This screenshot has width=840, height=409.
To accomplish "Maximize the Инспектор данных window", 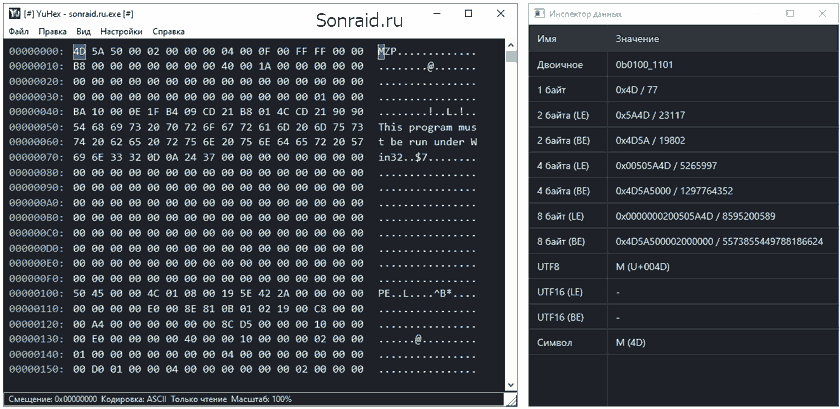I will click(790, 14).
